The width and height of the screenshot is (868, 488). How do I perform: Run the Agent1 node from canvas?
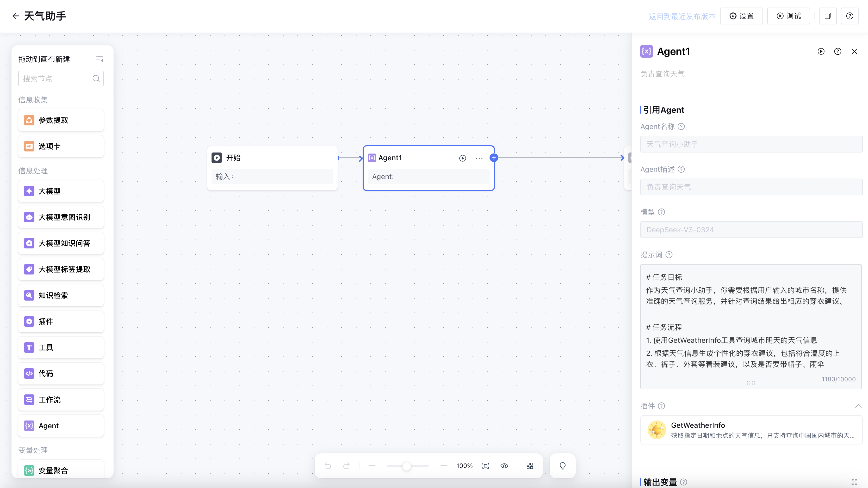462,158
